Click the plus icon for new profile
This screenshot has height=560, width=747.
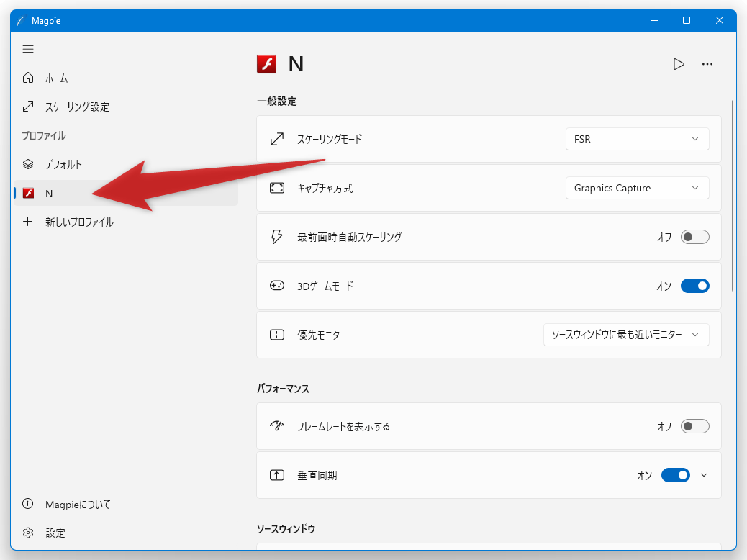click(28, 222)
